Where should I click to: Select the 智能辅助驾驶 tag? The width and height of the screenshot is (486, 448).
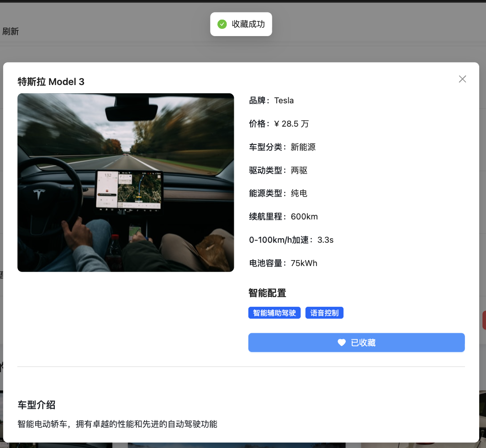coord(275,313)
